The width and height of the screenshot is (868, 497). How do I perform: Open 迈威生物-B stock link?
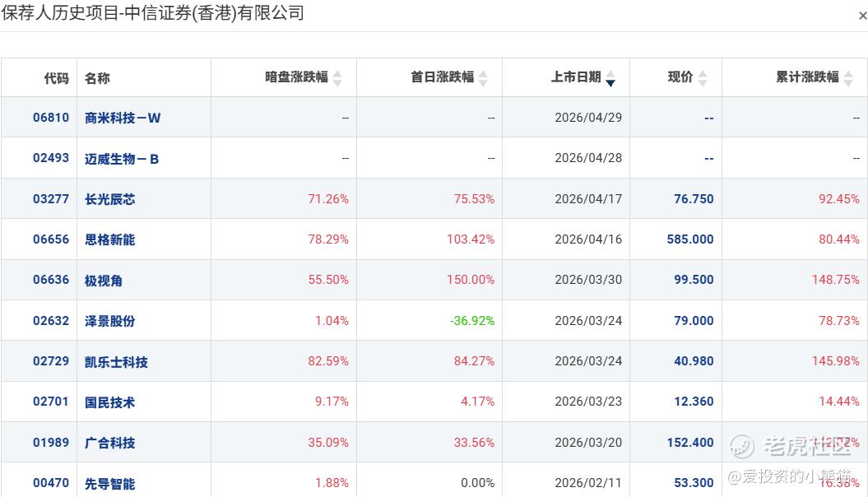pyautogui.click(x=122, y=159)
